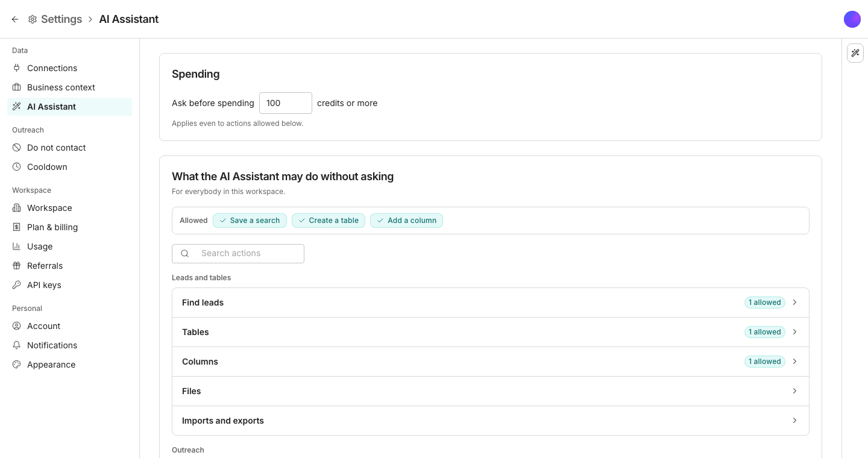Toggle the Create a table allowed chip
This screenshot has height=458, width=868.
[329, 221]
